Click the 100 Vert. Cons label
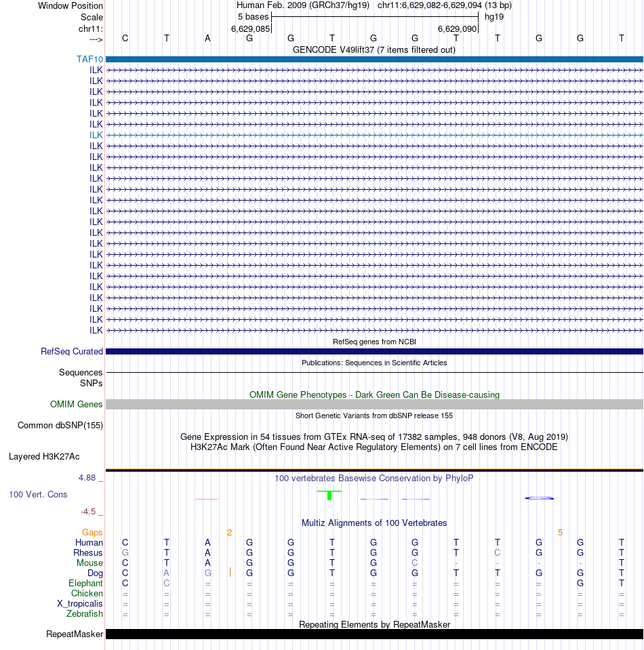The height and width of the screenshot is (650, 644). coord(38,494)
